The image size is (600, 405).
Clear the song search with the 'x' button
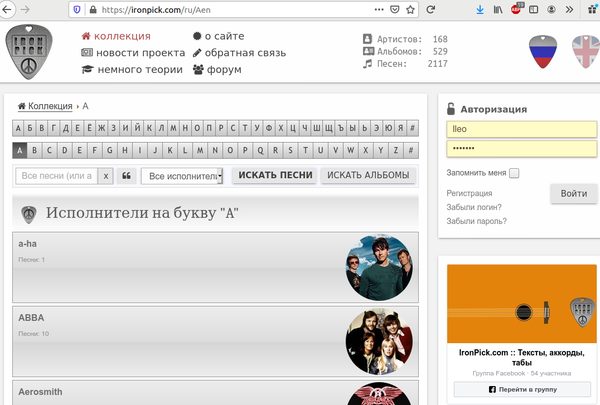tap(106, 176)
